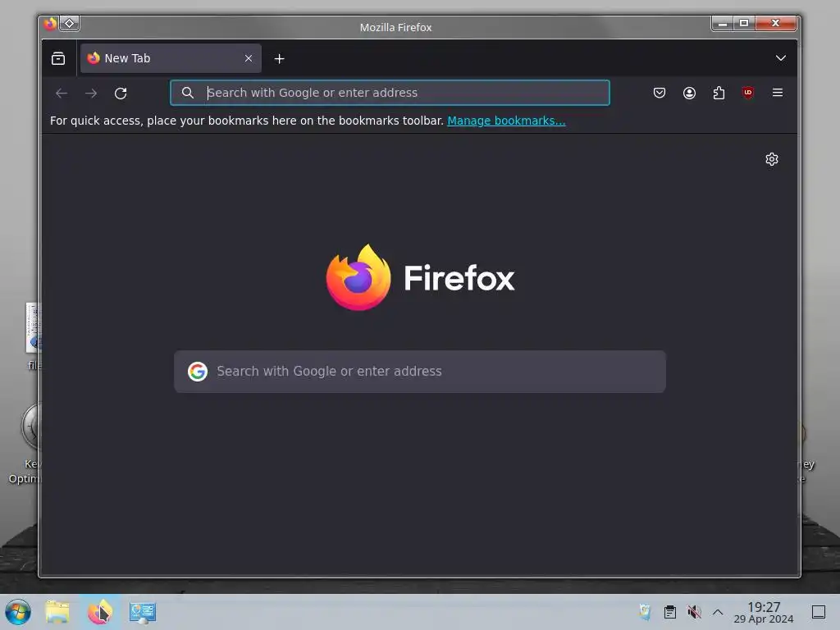Open clipboard tray icon
840x630 pixels.
click(x=669, y=612)
